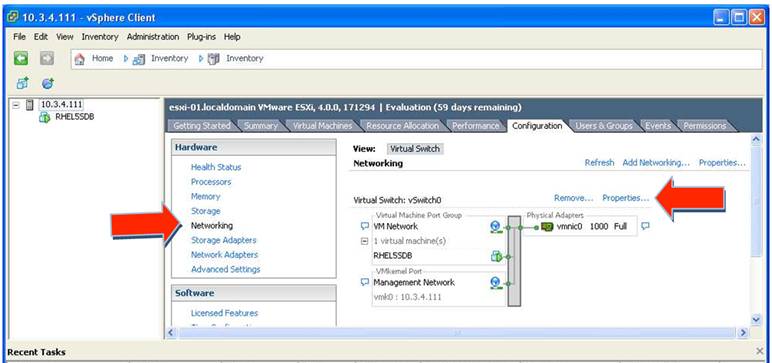
Task: Switch to the Permissions tab
Action: 704,126
